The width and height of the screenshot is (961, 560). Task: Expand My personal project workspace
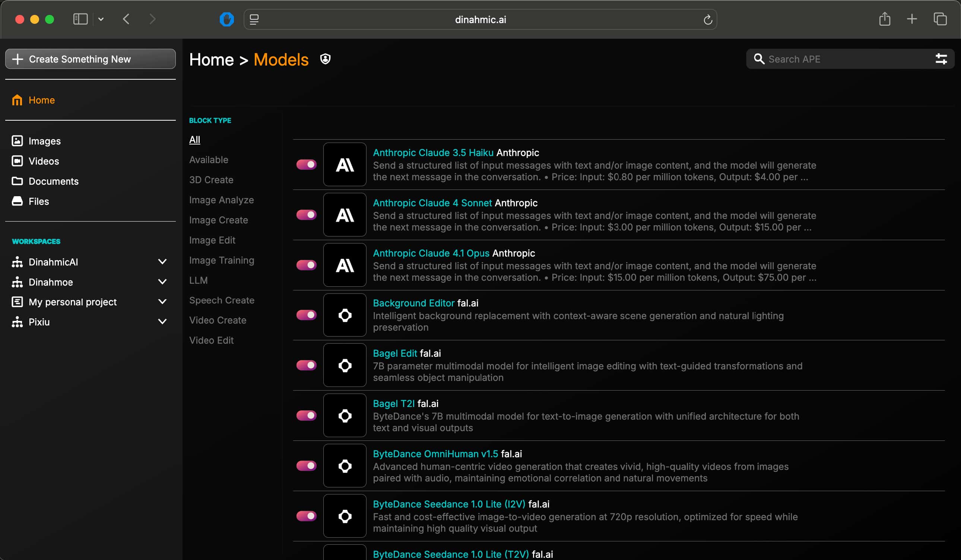[162, 302]
